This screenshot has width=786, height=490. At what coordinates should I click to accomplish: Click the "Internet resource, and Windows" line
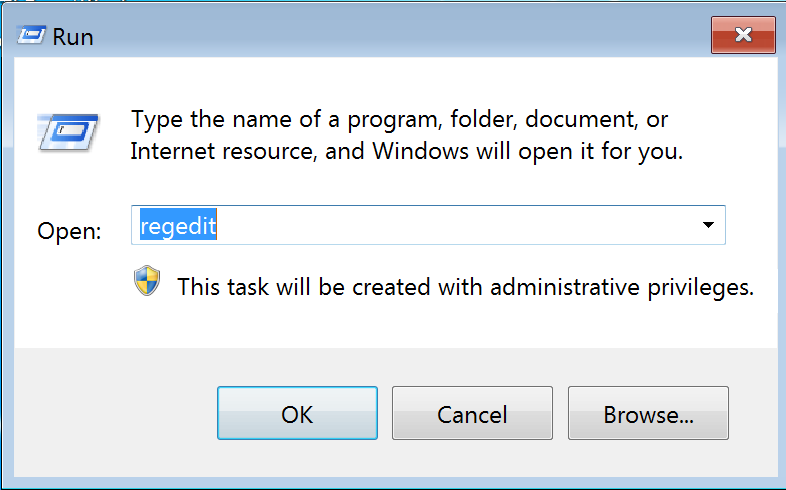click(407, 153)
